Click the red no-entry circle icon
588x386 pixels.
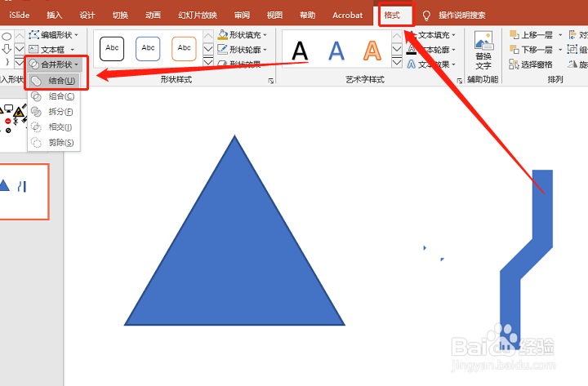pyautogui.click(x=8, y=121)
